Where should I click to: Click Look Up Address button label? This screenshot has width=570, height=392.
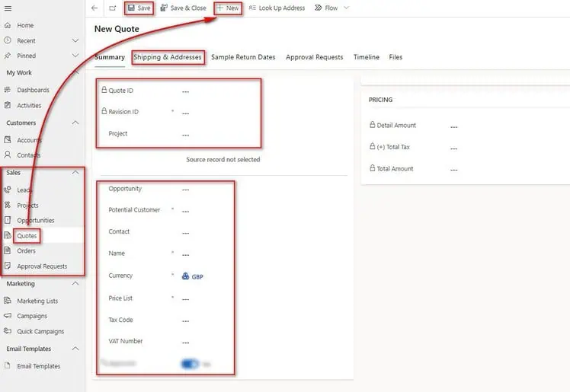pos(282,8)
